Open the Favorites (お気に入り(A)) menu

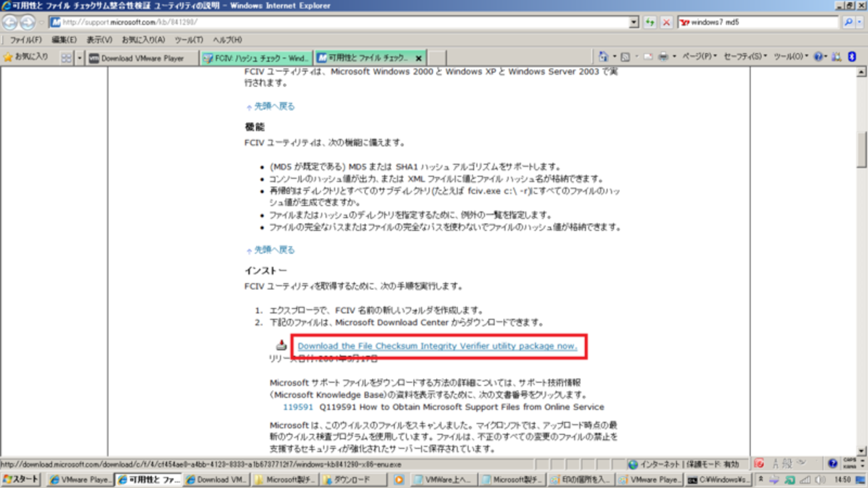coord(143,40)
